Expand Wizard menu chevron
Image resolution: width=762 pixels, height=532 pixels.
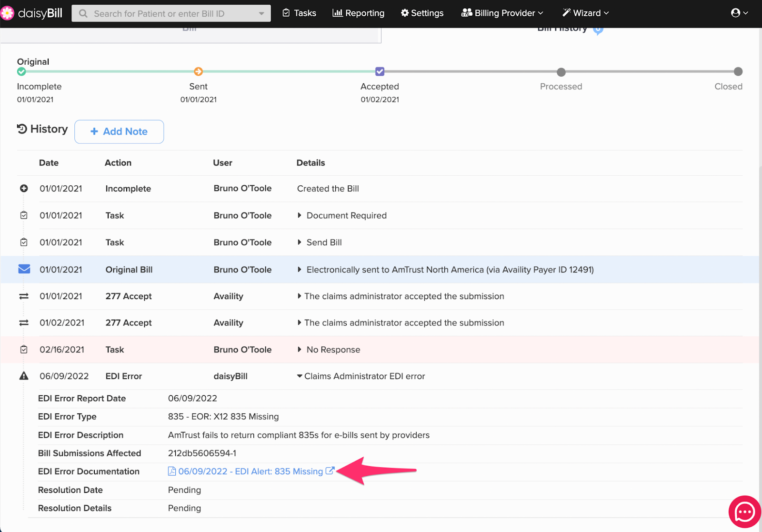(x=606, y=13)
